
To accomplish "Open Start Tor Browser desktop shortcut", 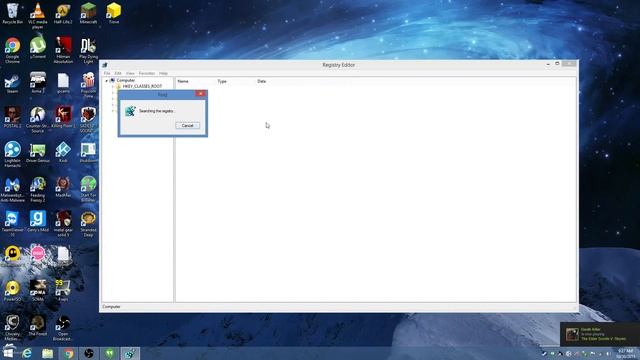I will point(88,189).
